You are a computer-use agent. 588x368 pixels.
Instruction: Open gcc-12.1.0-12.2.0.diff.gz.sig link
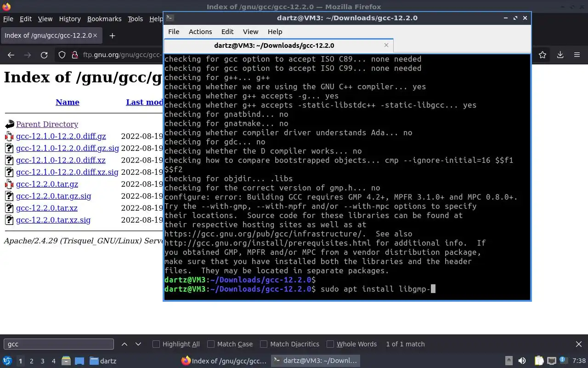68,148
